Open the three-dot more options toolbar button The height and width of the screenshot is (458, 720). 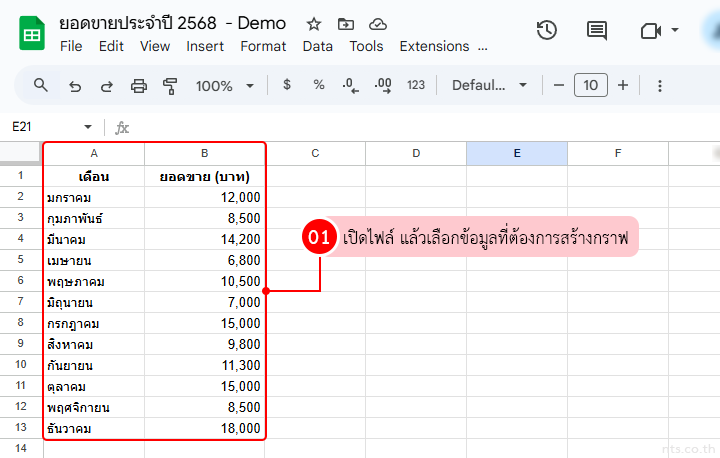point(659,85)
